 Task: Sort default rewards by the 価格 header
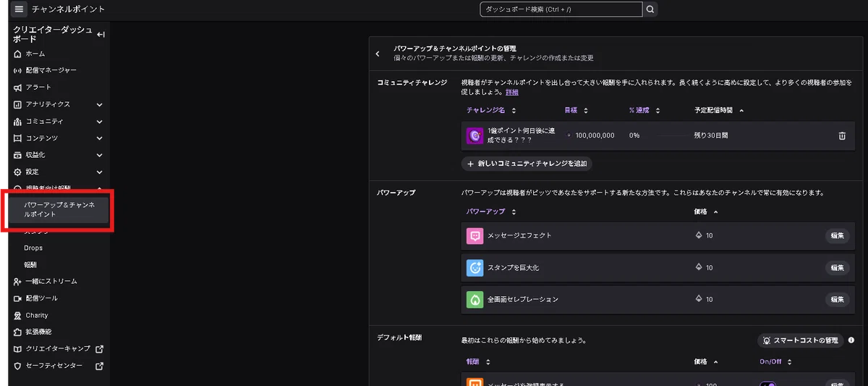point(706,361)
